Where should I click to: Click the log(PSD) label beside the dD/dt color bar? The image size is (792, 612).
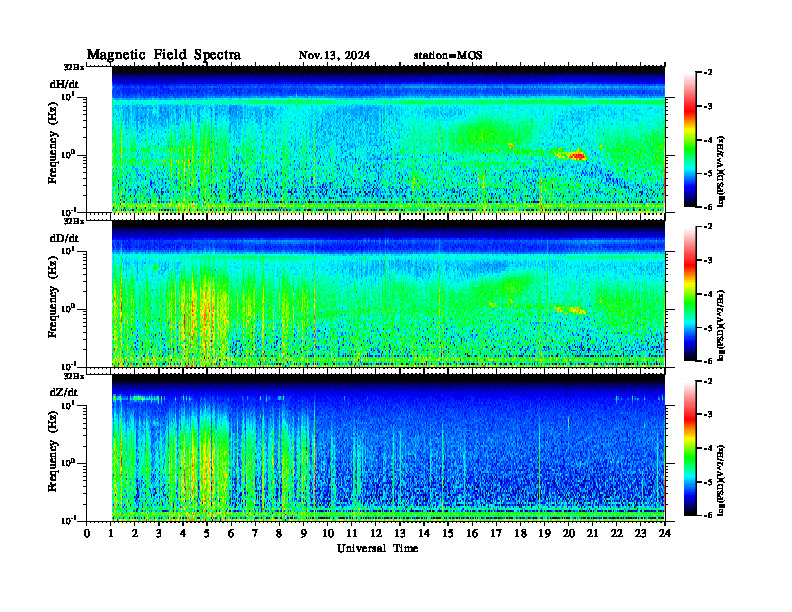tap(721, 325)
